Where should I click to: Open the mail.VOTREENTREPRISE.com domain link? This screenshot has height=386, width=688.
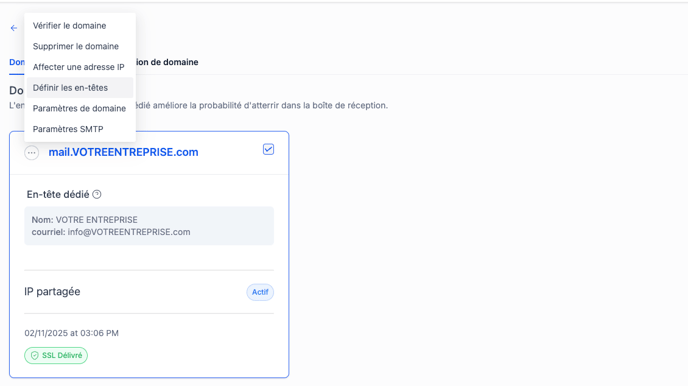pyautogui.click(x=123, y=152)
